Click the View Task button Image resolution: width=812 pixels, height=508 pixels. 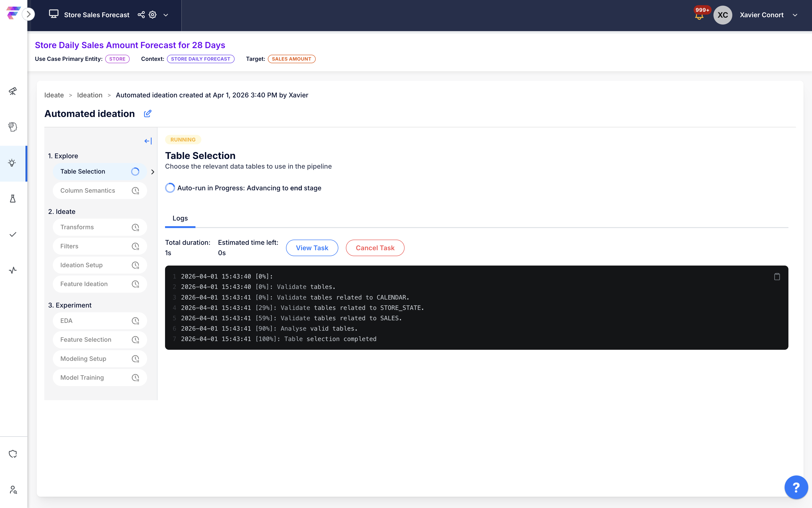312,248
